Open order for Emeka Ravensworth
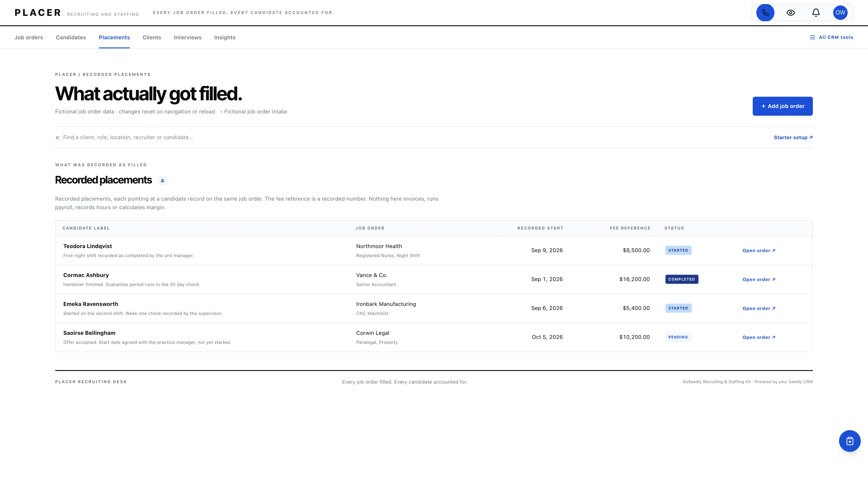This screenshot has height=488, width=868. [759, 308]
